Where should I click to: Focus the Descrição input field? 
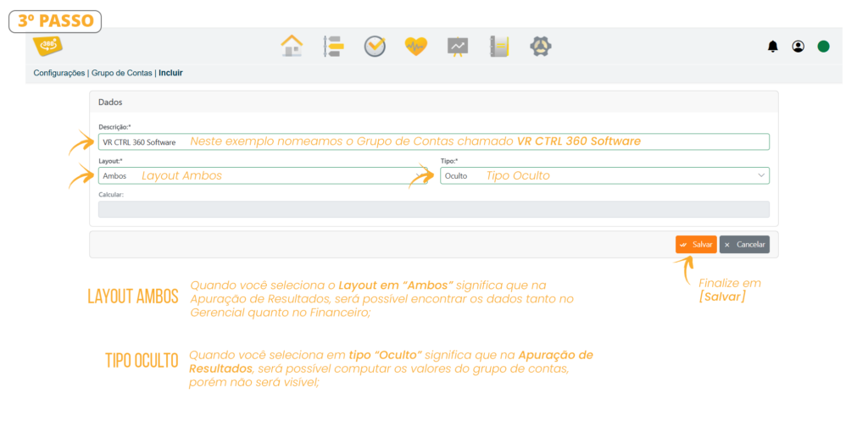tap(434, 141)
